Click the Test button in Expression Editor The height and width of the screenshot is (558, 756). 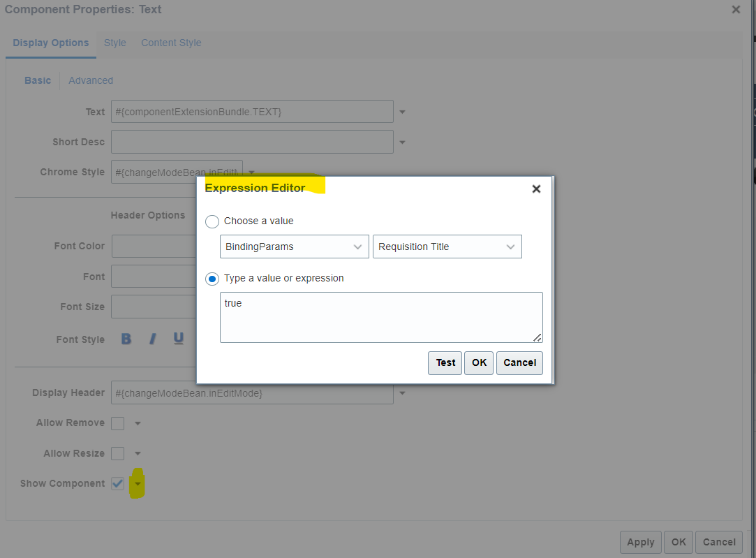(445, 362)
